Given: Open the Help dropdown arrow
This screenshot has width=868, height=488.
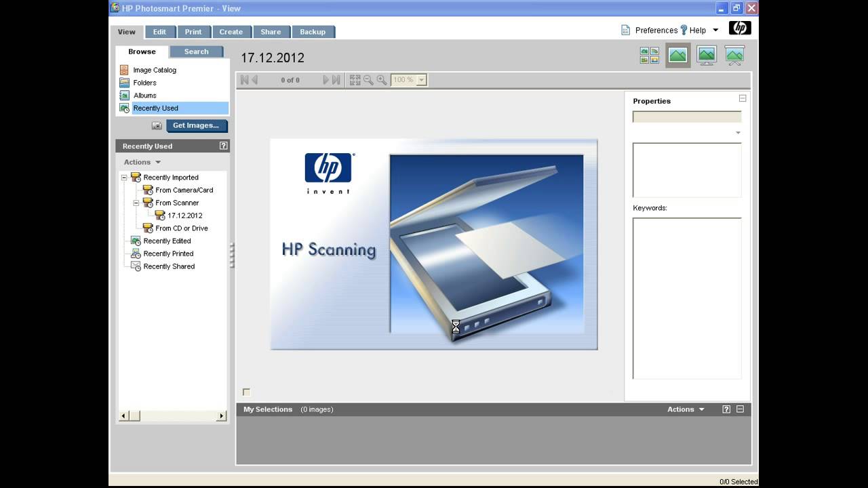Looking at the screenshot, I should (715, 30).
